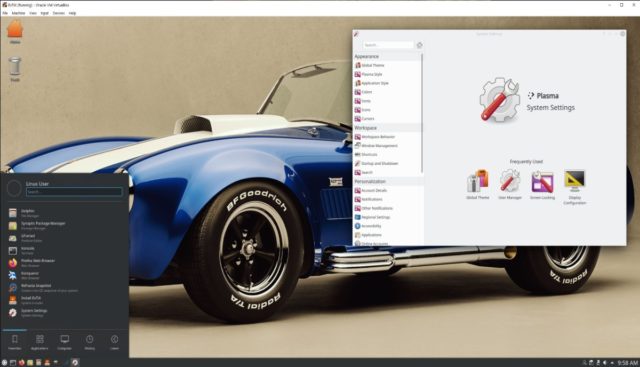This screenshot has height=367, width=640.
Task: Open Startup and Shutdown settings
Action: 376,164
